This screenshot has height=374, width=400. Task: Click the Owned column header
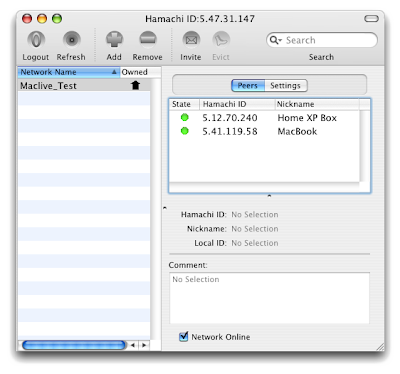coord(140,72)
